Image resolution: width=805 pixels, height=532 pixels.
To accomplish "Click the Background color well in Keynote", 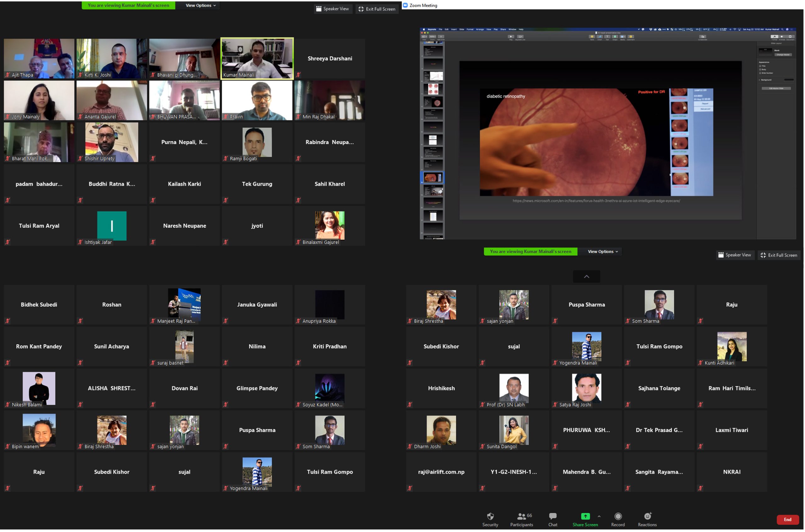I will pyautogui.click(x=789, y=80).
